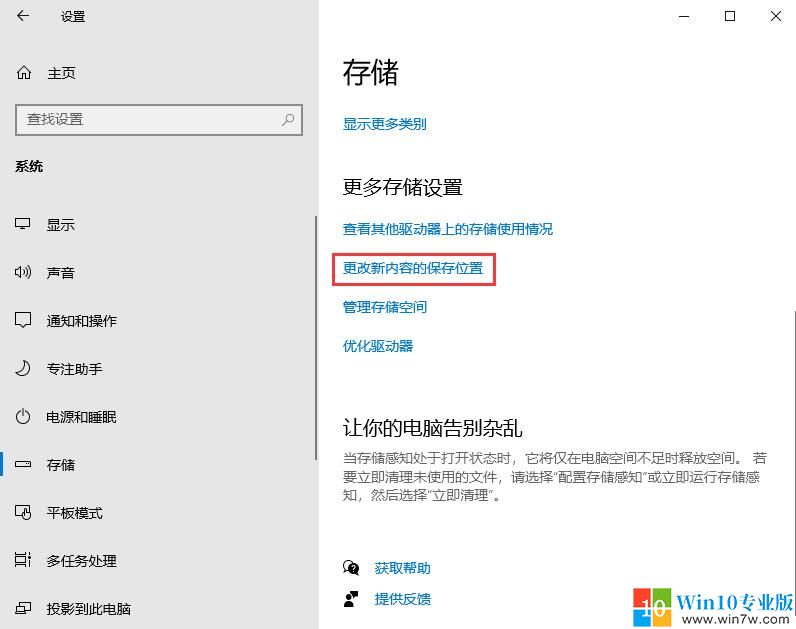Focus the 查找设置 search box

click(159, 120)
